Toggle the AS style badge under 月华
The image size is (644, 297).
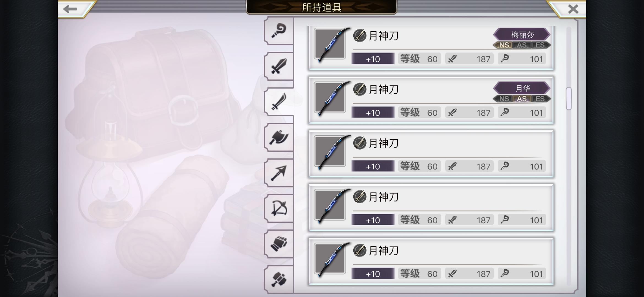click(x=522, y=99)
